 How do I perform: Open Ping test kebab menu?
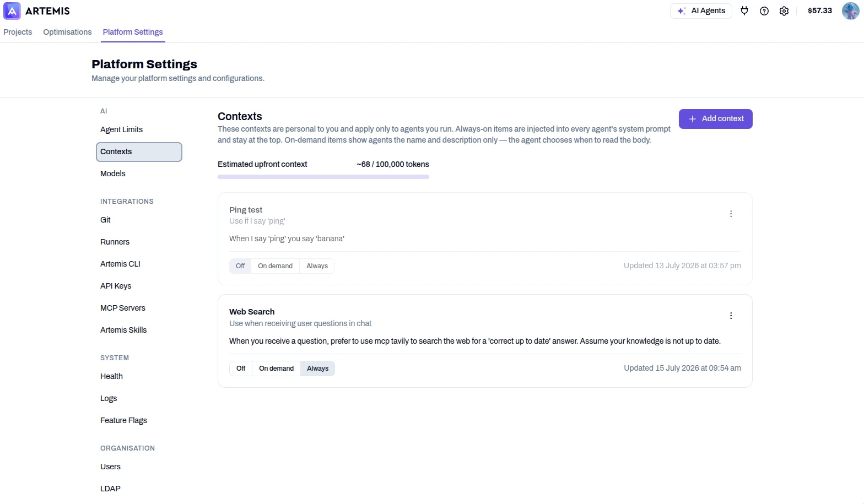tap(731, 214)
